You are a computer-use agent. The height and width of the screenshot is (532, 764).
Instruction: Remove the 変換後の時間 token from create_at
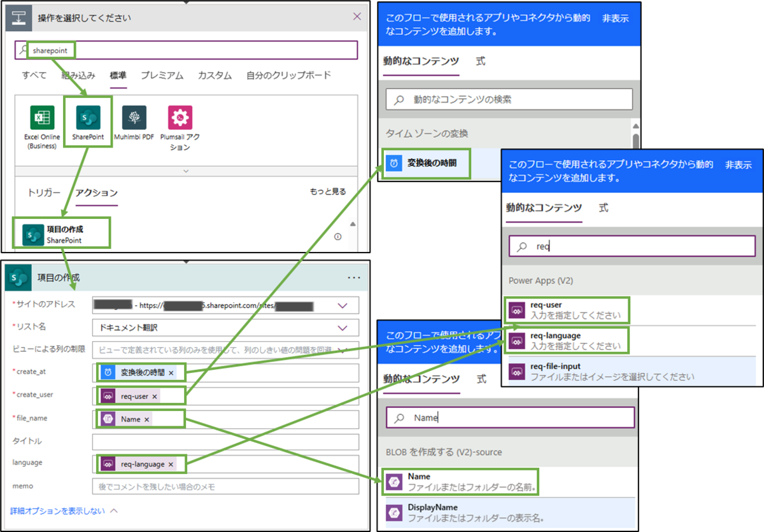point(171,373)
